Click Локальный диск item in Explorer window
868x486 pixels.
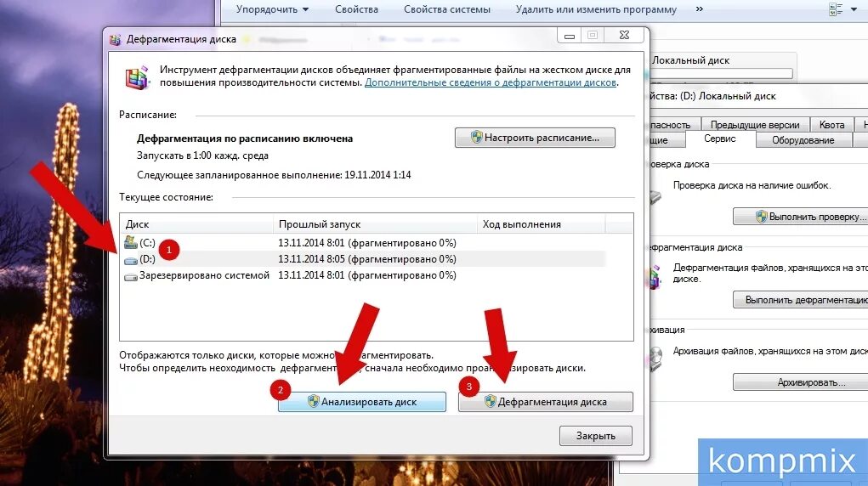pyautogui.click(x=690, y=60)
